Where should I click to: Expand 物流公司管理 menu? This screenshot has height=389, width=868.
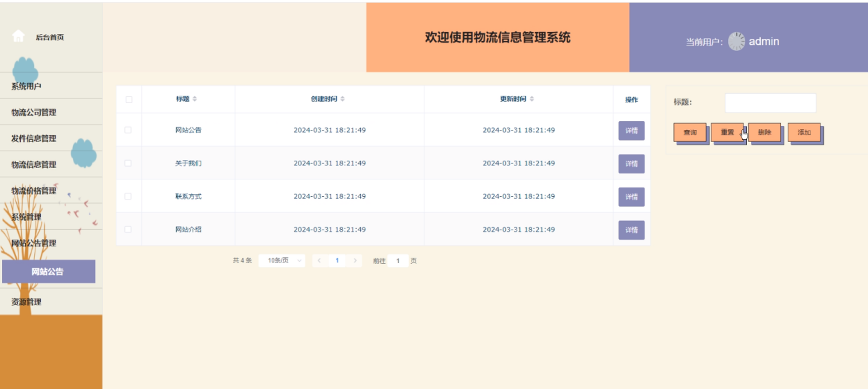51,112
